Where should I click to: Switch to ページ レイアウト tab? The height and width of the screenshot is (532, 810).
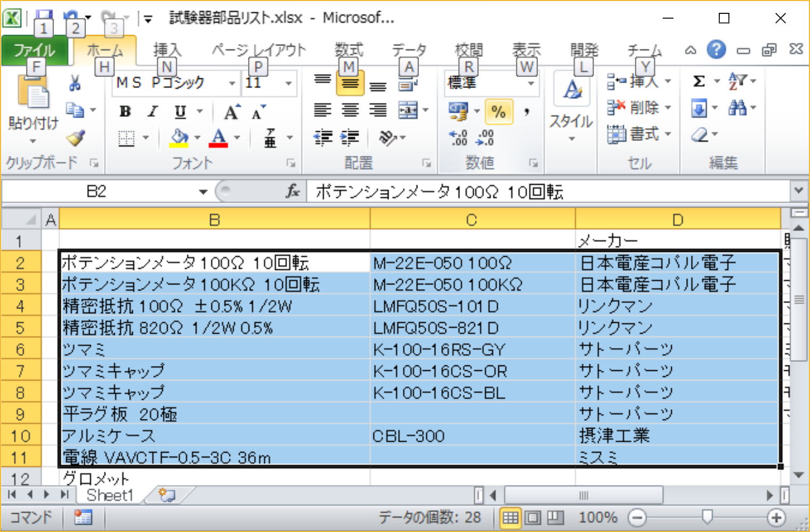coord(259,50)
